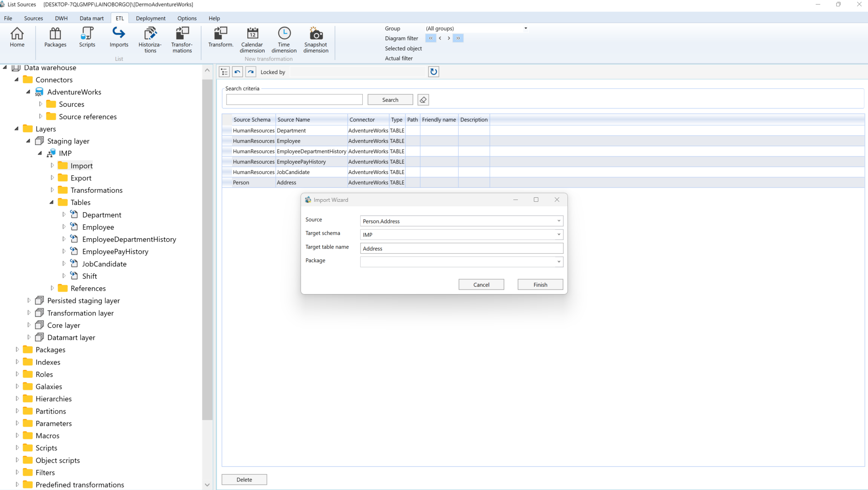The height and width of the screenshot is (490, 868).
Task: Select EmployeeDepartmentHistory in the tree
Action: [x=129, y=239]
